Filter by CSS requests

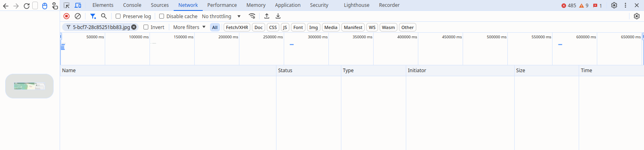pyautogui.click(x=273, y=27)
